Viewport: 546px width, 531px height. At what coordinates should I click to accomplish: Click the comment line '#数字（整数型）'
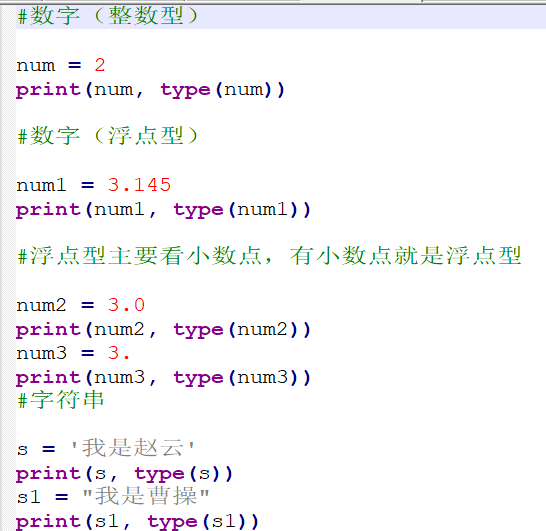tap(108, 16)
